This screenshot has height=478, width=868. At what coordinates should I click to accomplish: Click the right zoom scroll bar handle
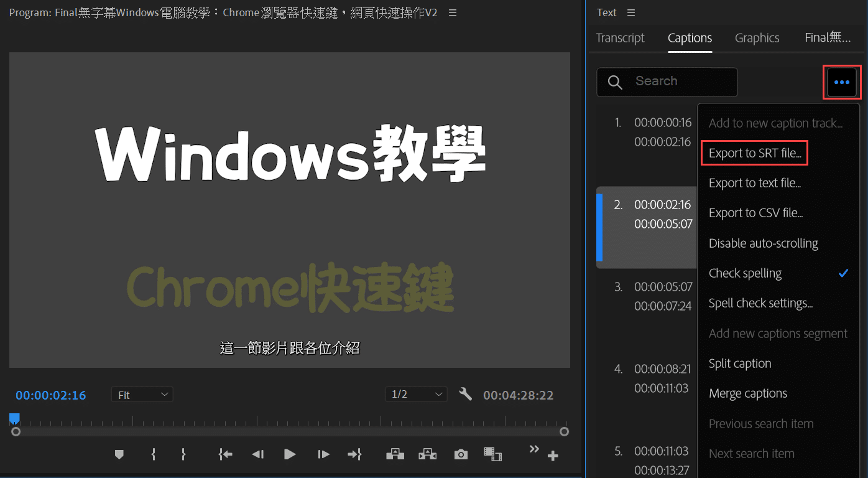565,431
